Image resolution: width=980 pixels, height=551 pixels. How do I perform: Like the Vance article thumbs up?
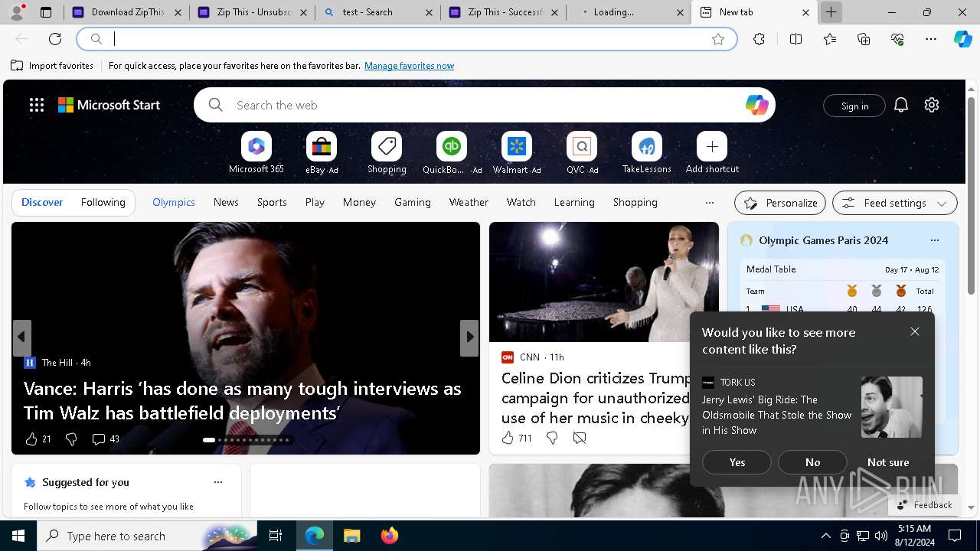click(x=31, y=439)
